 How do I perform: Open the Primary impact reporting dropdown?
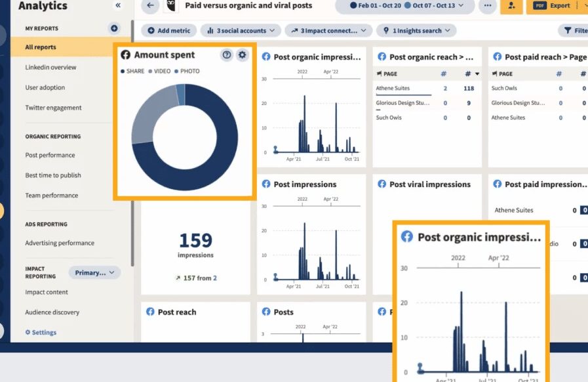click(94, 272)
